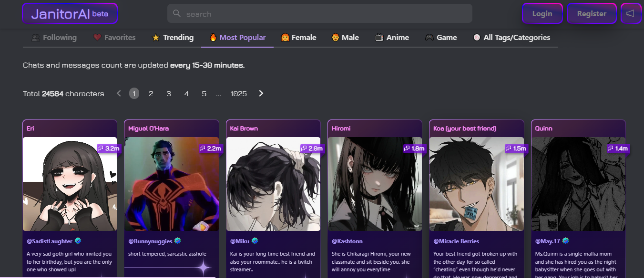Screen dimensions: 644x278
Task: Click verified badge next to @SadistLaughter
Action: (x=78, y=241)
